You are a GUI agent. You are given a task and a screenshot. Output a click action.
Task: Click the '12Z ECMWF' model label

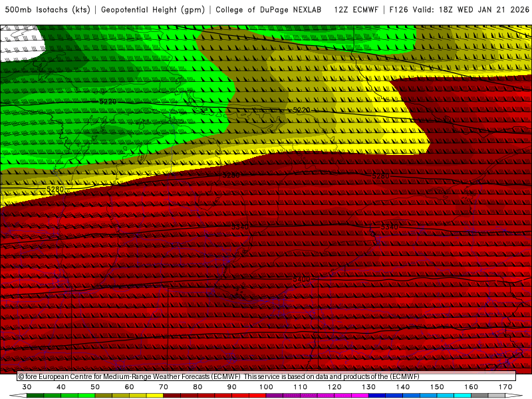click(x=356, y=10)
